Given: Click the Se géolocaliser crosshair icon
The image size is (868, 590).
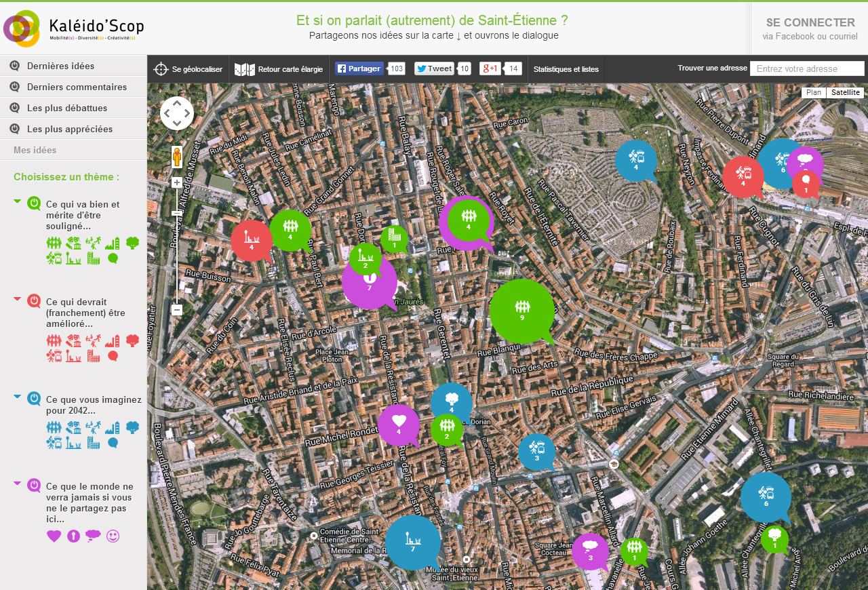Looking at the screenshot, I should coord(161,69).
